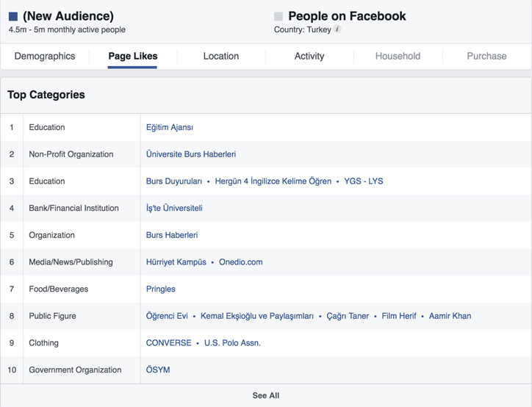Click the Burs Duyuruları link
532x407 pixels.
click(174, 181)
